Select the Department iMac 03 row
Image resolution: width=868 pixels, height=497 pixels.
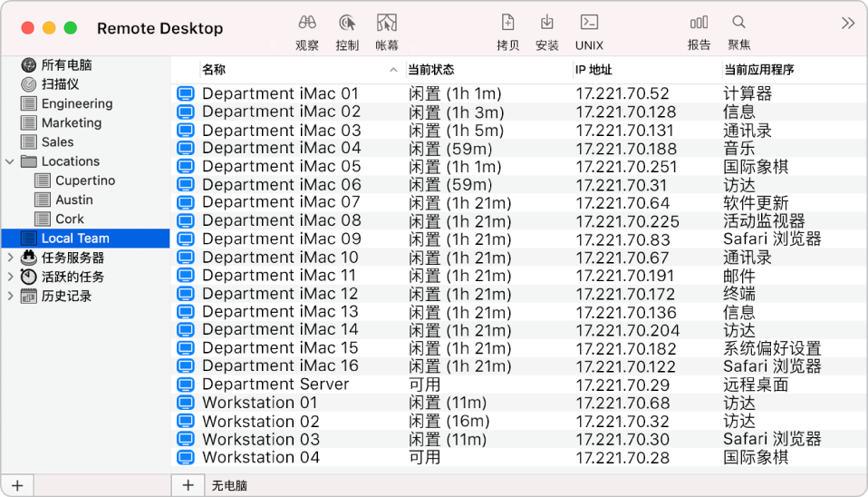518,131
